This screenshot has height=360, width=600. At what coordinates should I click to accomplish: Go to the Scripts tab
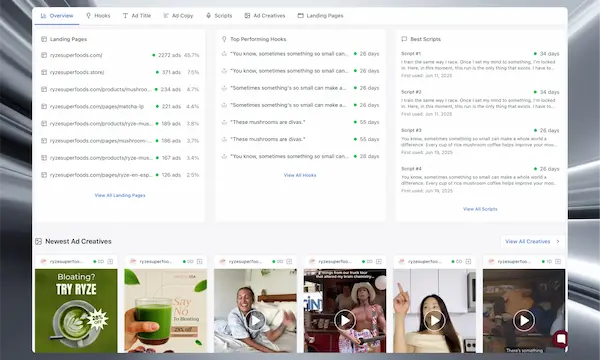[219, 16]
